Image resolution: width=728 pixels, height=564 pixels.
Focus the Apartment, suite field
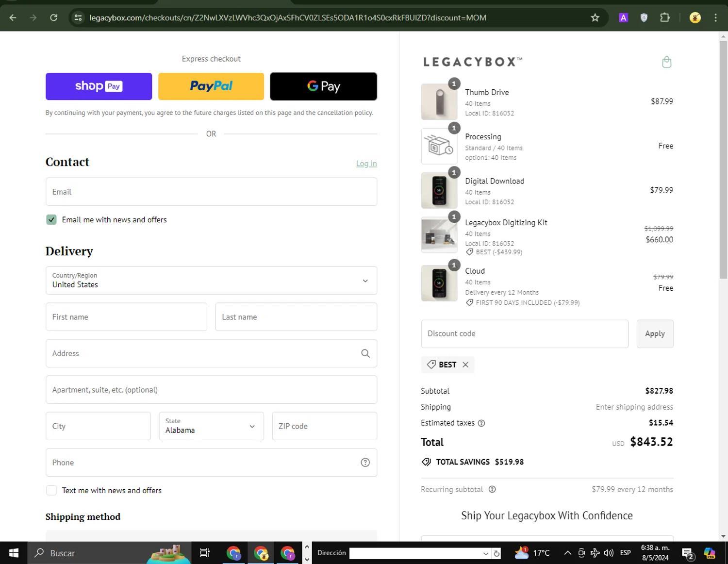tap(211, 390)
